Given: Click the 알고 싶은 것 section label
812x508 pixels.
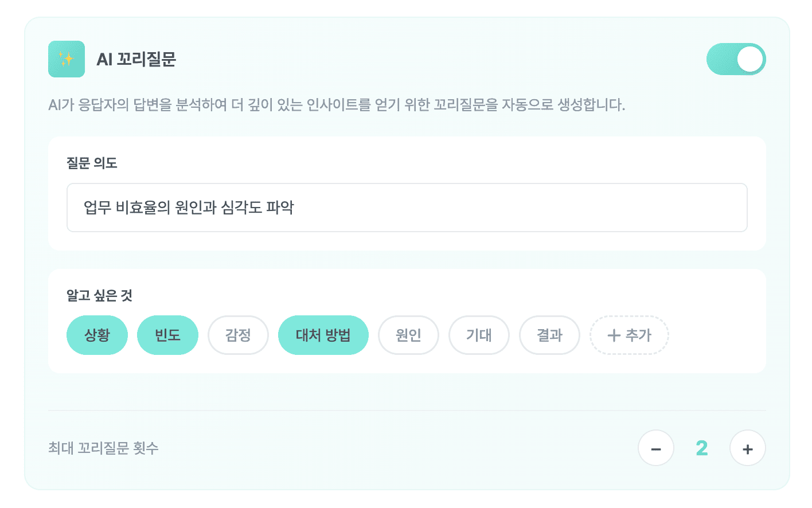Looking at the screenshot, I should click(x=99, y=295).
